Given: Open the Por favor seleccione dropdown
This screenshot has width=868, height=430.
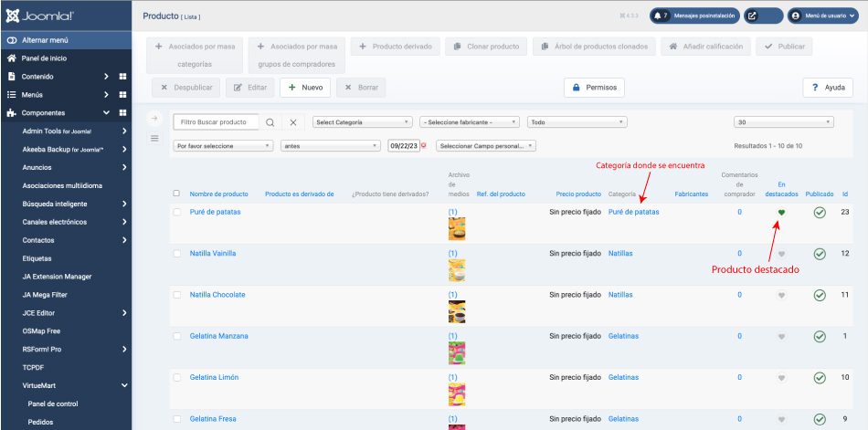Looking at the screenshot, I should pos(223,146).
